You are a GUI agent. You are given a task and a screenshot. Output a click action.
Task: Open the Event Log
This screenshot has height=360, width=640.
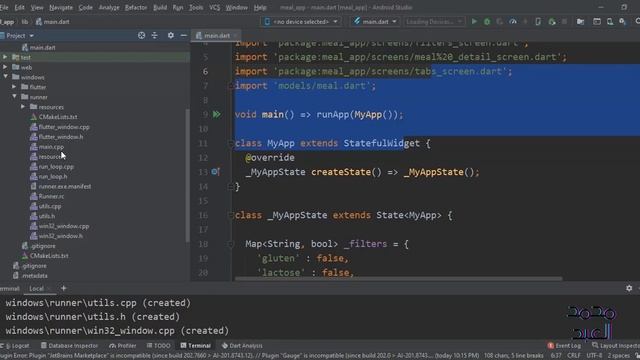click(564, 346)
